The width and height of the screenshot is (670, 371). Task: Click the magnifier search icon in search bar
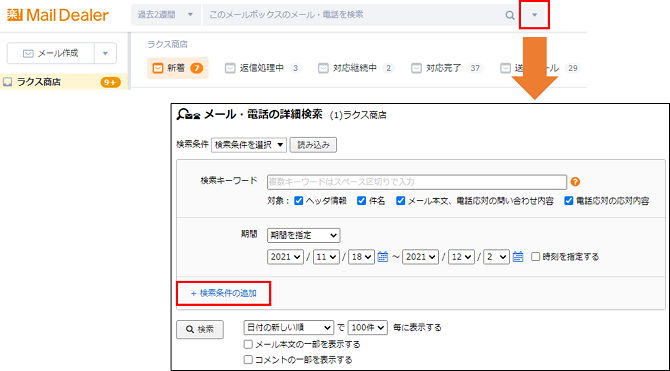pyautogui.click(x=510, y=15)
